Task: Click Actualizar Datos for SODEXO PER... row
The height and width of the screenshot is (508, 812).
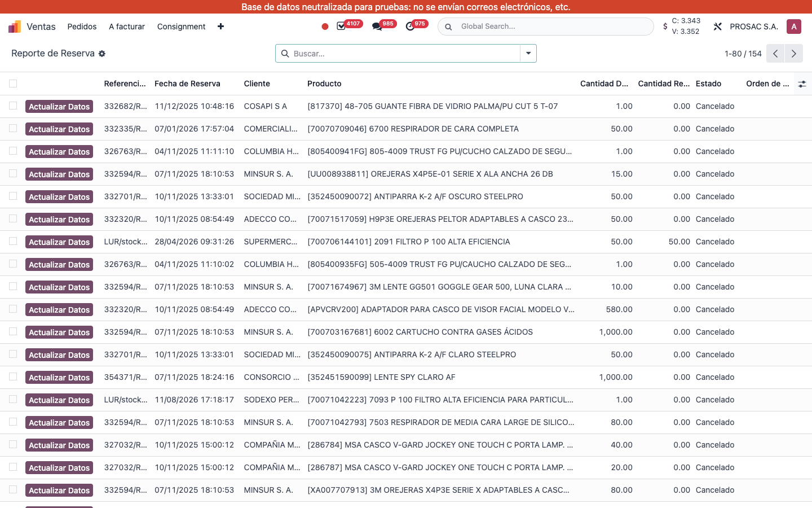Action: [x=59, y=400]
